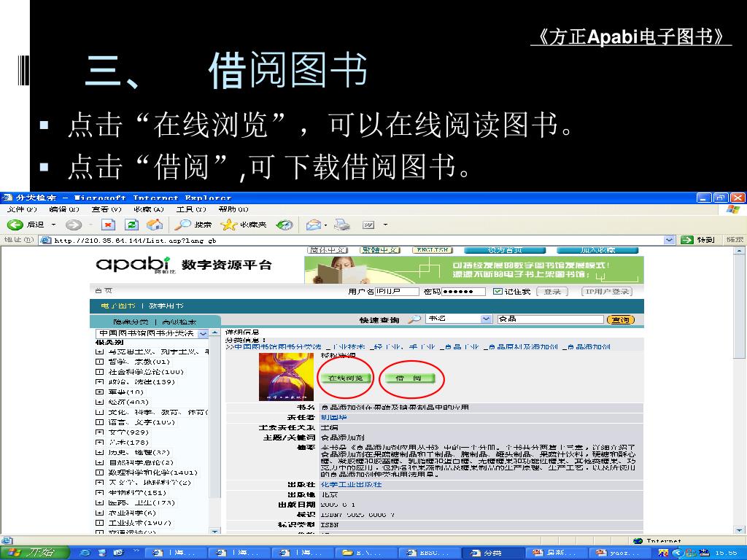Expand the 社会科学总论(100) category node
747x560 pixels.
tap(99, 372)
